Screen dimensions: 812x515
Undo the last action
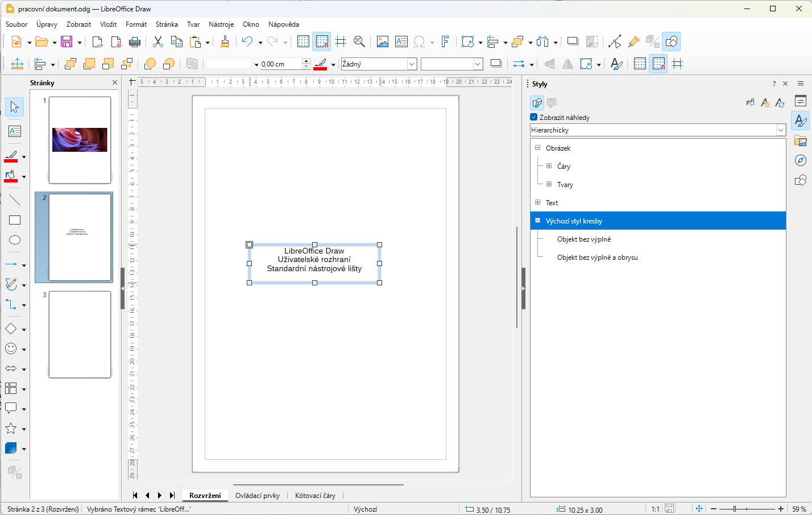[x=247, y=41]
